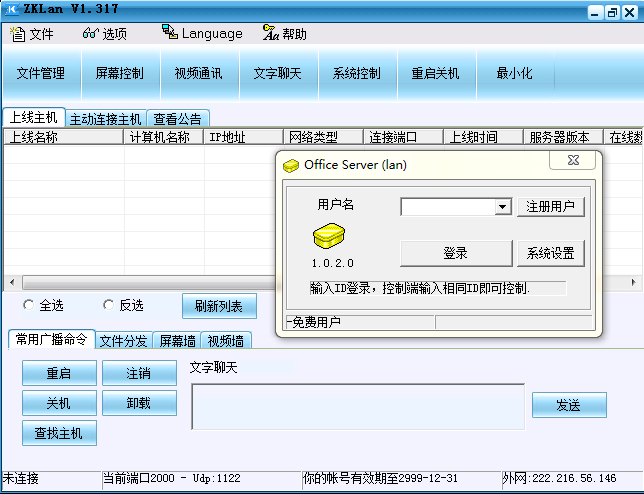Sort by the 计算机名称 column header

point(163,137)
